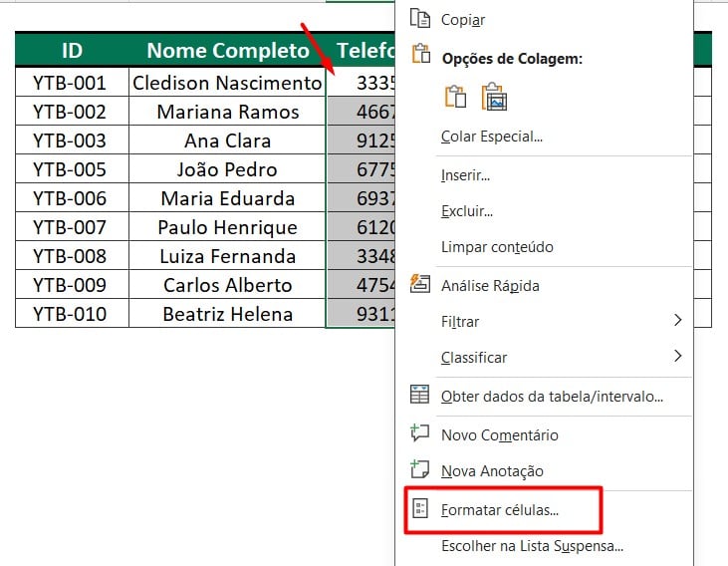Select phone cell in Maria Eduarda row
Screen dimensions: 728x566
click(361, 197)
